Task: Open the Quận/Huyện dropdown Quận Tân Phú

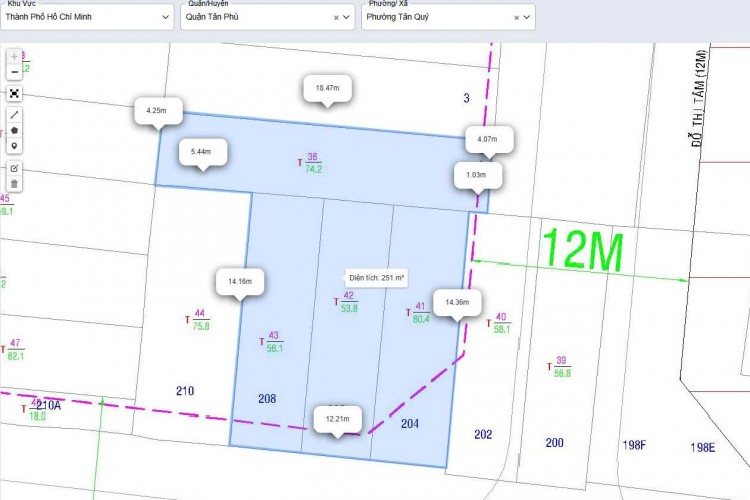Action: pyautogui.click(x=268, y=17)
